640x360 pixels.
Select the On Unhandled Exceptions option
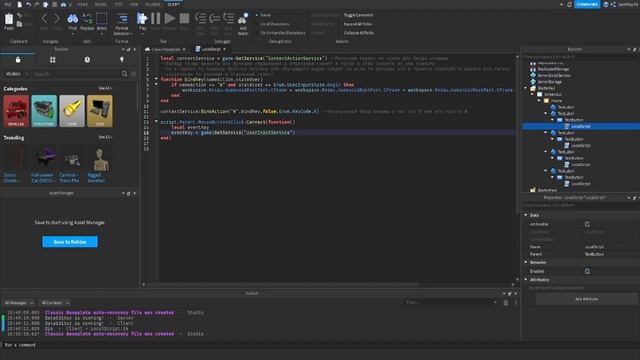pos(280,33)
